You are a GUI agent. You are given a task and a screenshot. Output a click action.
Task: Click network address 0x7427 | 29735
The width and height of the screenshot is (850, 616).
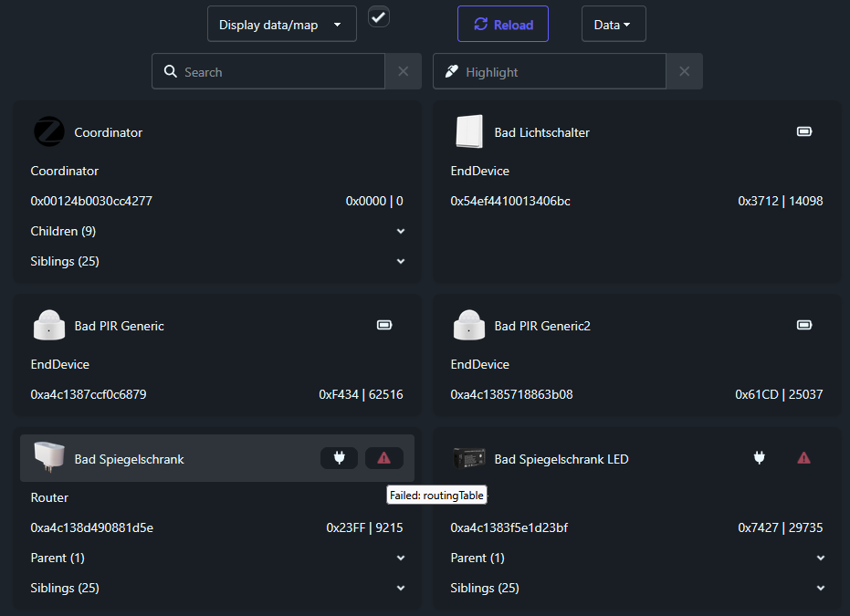(x=781, y=527)
